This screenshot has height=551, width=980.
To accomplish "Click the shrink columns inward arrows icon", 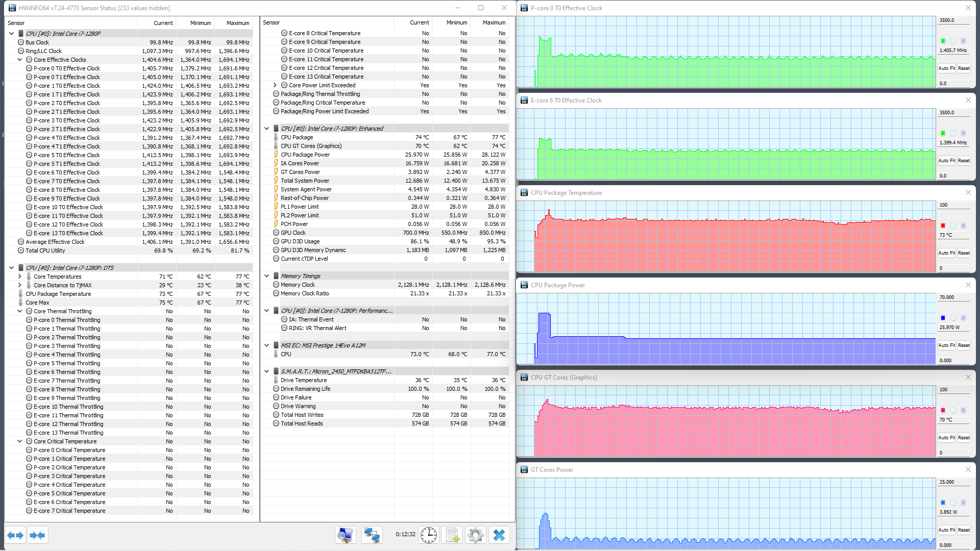I will pos(38,535).
